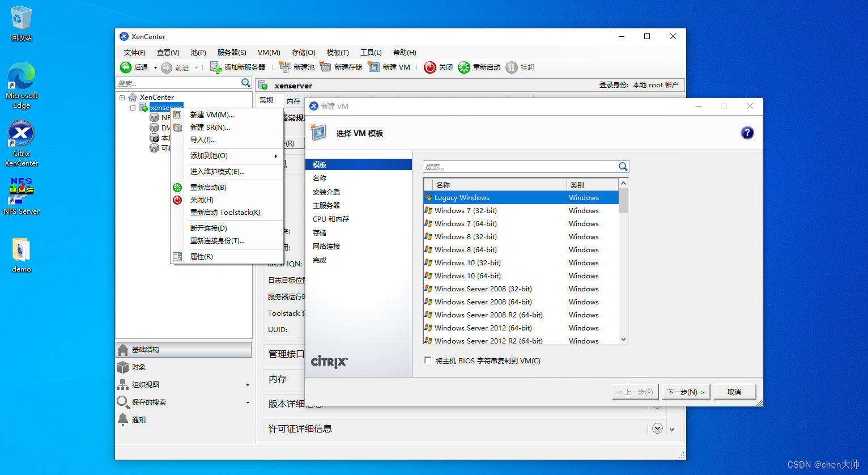Open 'Add to Pool' (添加到池) submenu arrow
868x475 pixels.
276,156
